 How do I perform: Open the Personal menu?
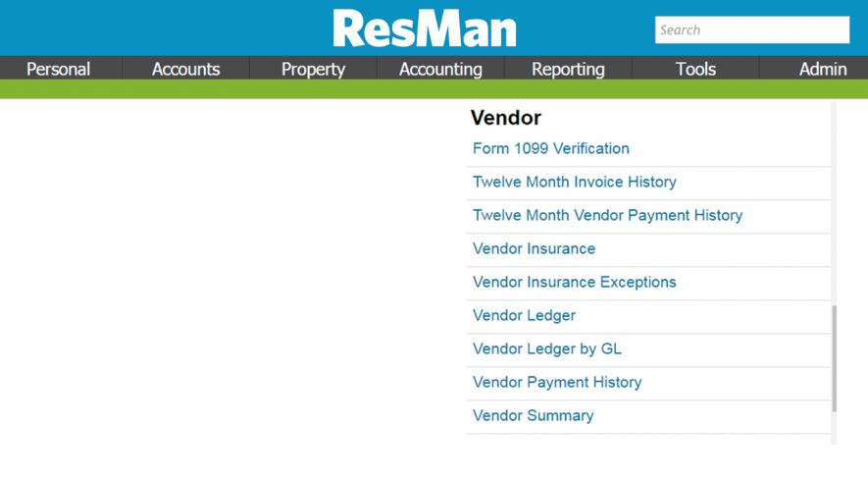(x=58, y=69)
